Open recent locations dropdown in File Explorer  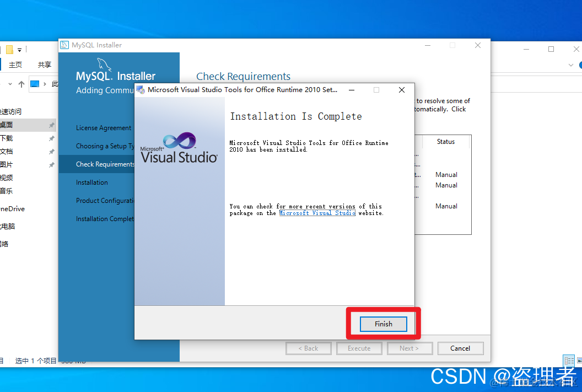point(10,84)
